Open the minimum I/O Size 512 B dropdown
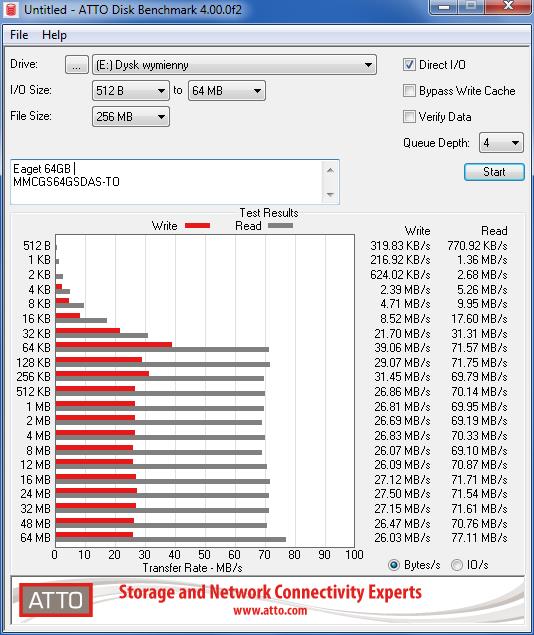The width and height of the screenshot is (534, 635). [x=131, y=91]
